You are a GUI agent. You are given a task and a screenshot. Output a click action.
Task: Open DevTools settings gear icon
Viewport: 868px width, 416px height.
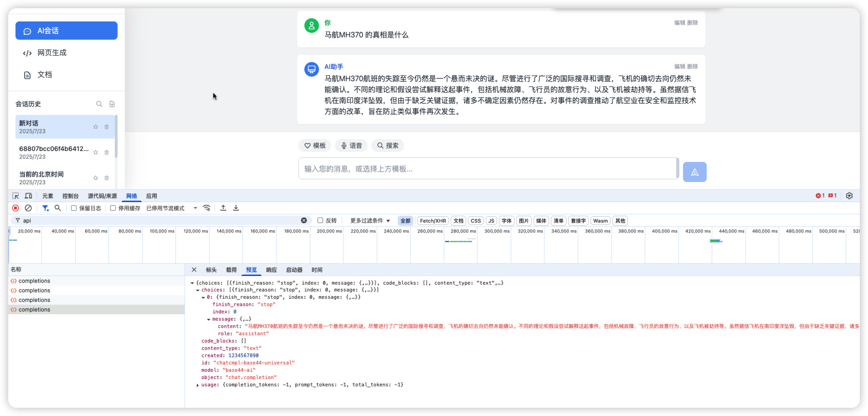point(849,196)
